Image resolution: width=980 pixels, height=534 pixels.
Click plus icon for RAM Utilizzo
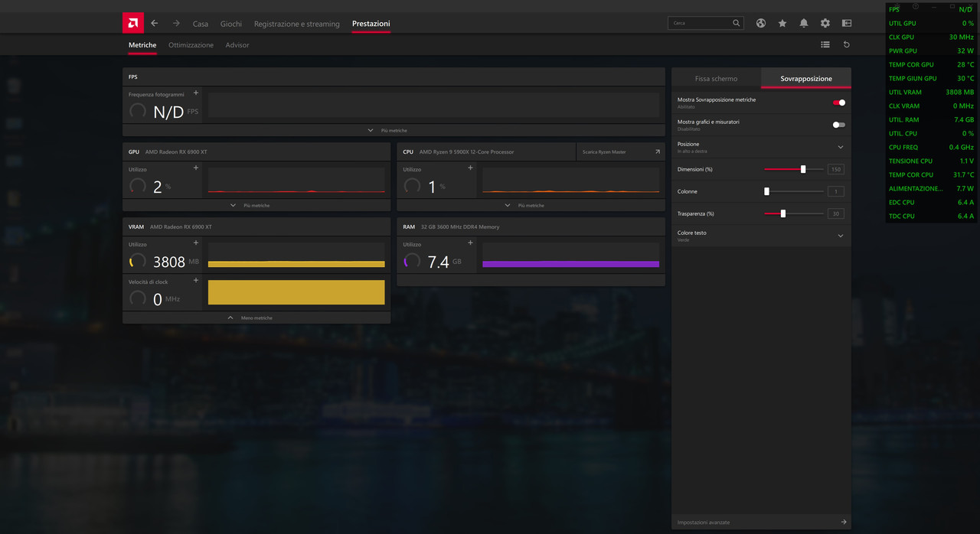[469, 243]
